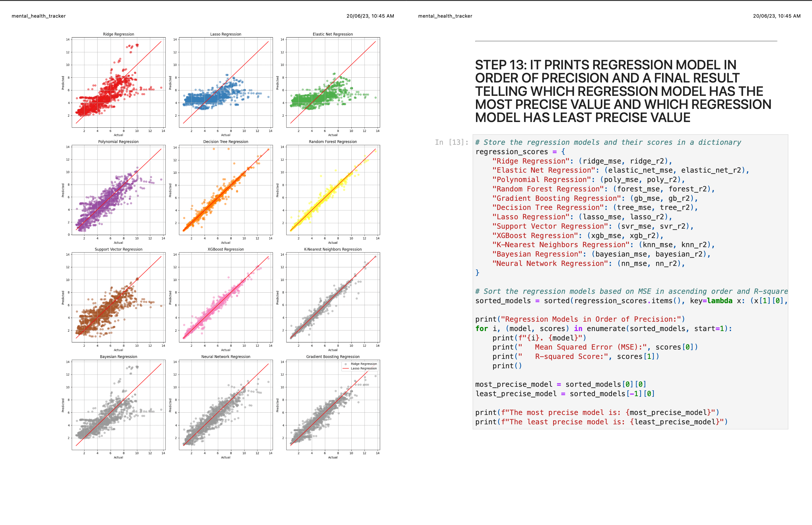Select the bayesian_mse, bayesian_r2 line
The image size is (812, 525).
pyautogui.click(x=601, y=254)
